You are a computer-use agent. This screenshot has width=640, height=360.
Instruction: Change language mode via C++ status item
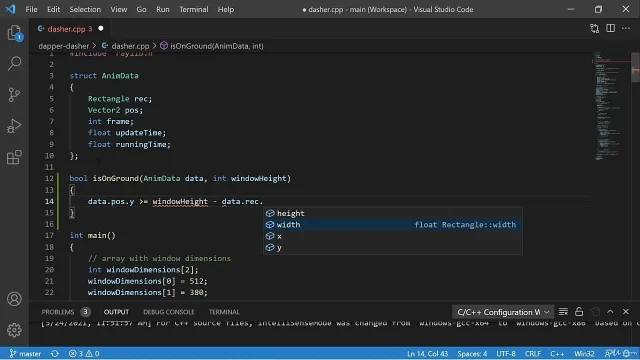[x=557, y=353]
